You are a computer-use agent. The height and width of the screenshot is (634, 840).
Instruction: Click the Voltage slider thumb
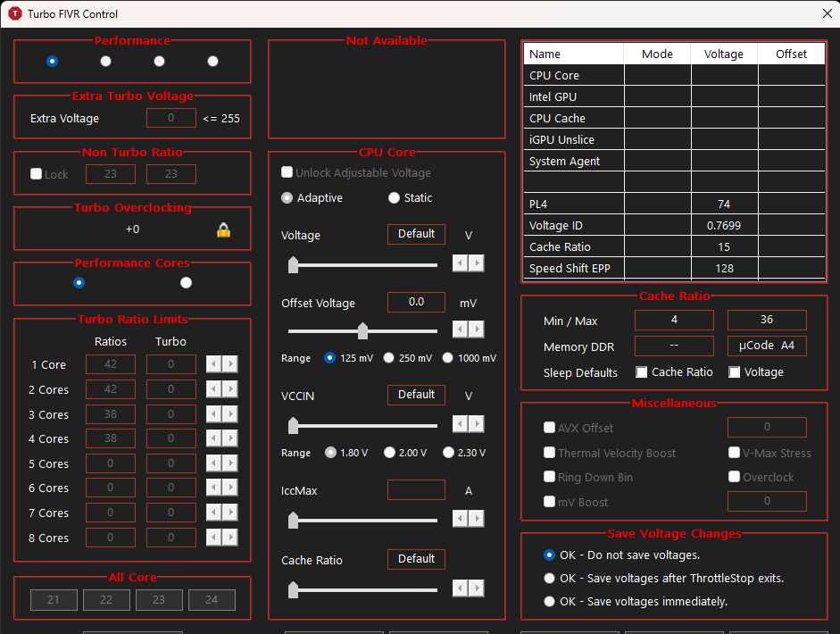pyautogui.click(x=293, y=264)
